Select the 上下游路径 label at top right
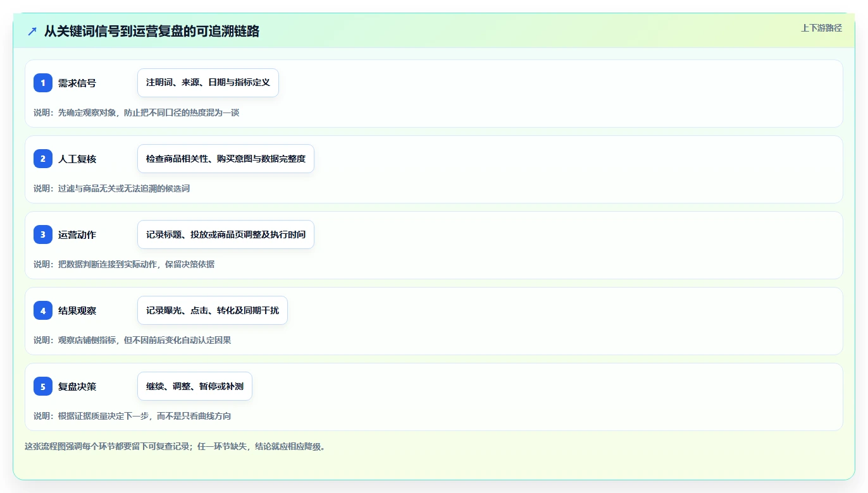The height and width of the screenshot is (493, 868). coord(821,28)
